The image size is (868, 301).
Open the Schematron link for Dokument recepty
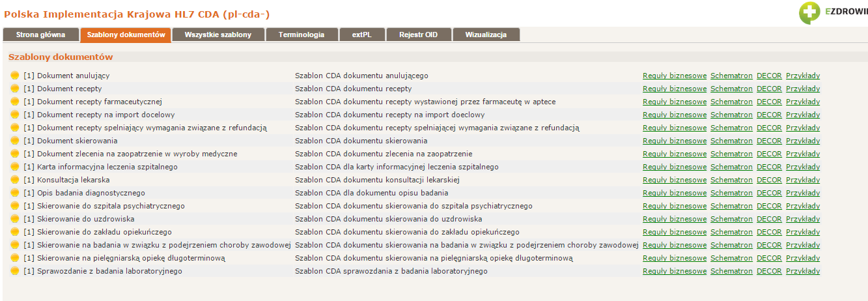tap(731, 89)
